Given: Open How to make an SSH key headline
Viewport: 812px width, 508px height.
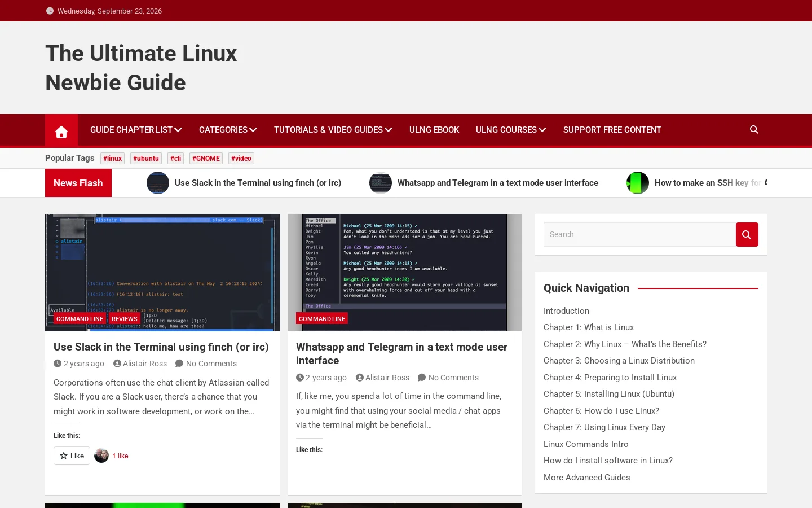Looking at the screenshot, I should [x=709, y=183].
